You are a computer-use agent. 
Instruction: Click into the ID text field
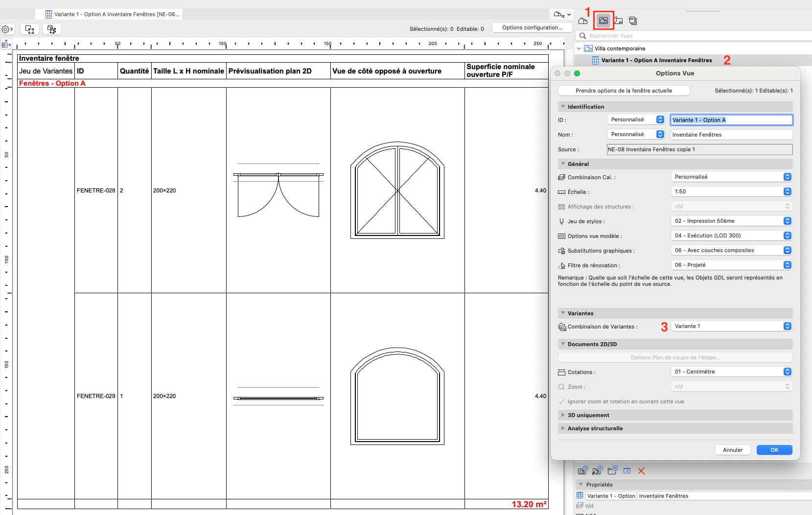[731, 120]
